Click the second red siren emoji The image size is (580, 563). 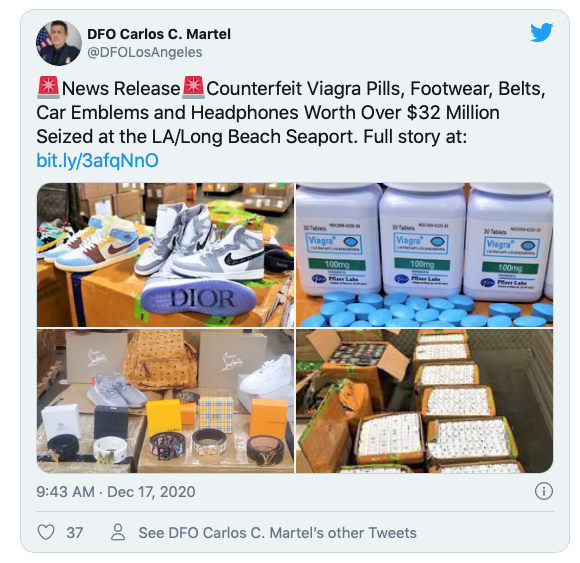193,88
